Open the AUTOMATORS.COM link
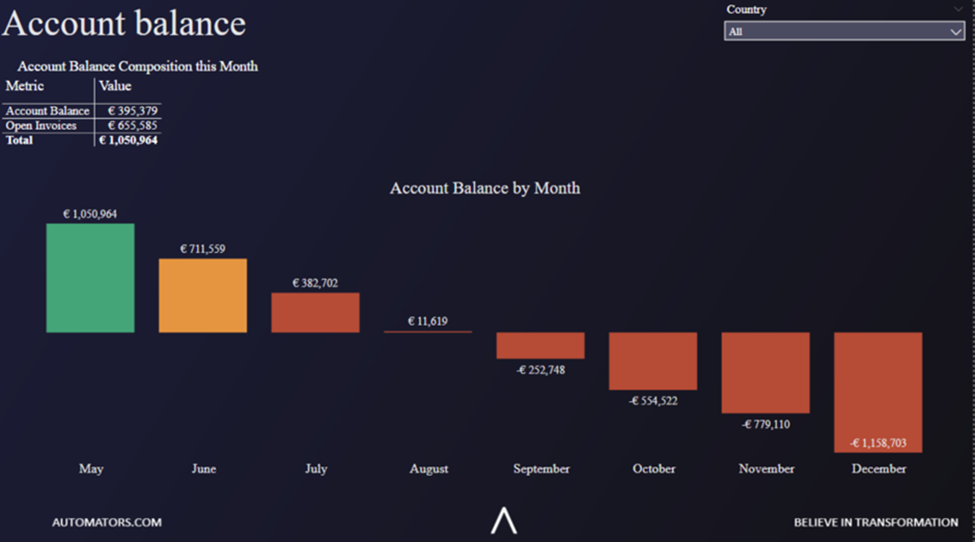975x542 pixels. (x=107, y=522)
